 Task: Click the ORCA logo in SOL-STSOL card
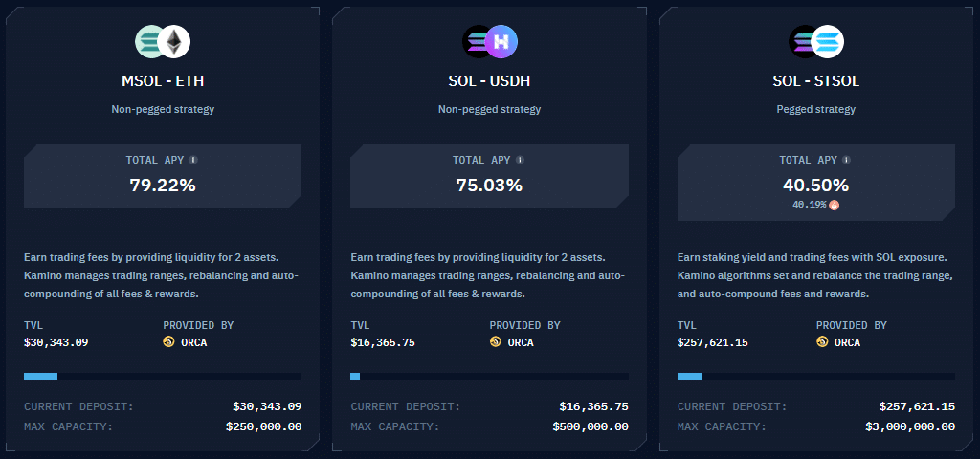[x=822, y=341]
